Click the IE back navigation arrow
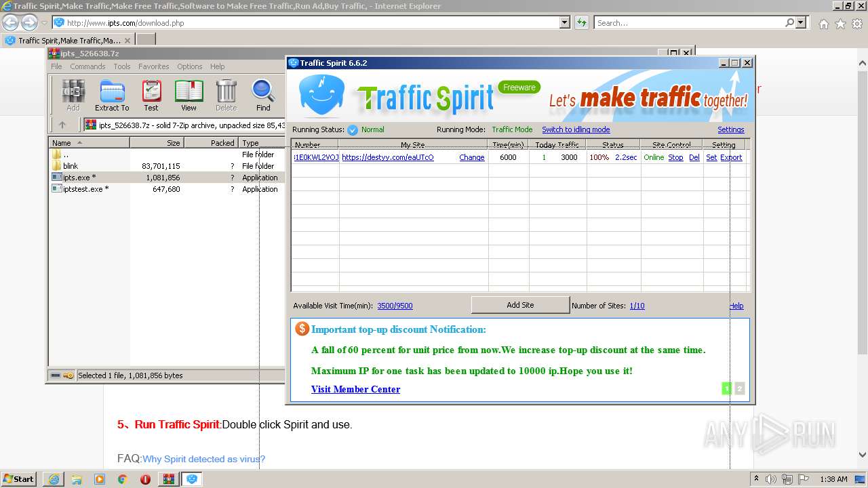The image size is (868, 488). 11,22
